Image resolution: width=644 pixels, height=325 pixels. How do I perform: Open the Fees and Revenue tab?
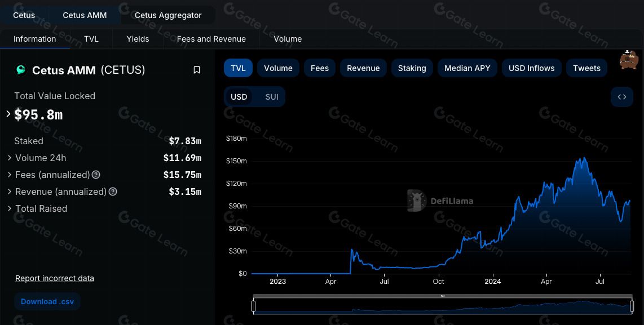click(211, 39)
